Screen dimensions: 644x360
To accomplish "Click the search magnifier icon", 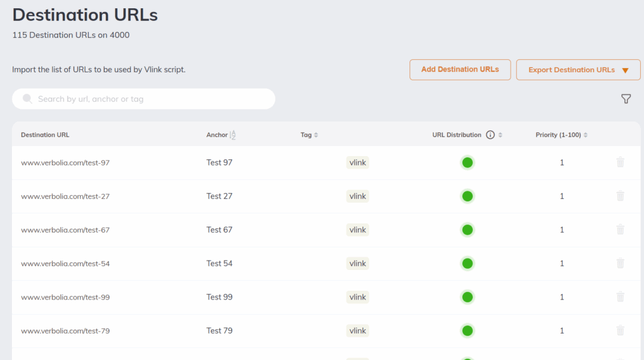I will tap(28, 99).
